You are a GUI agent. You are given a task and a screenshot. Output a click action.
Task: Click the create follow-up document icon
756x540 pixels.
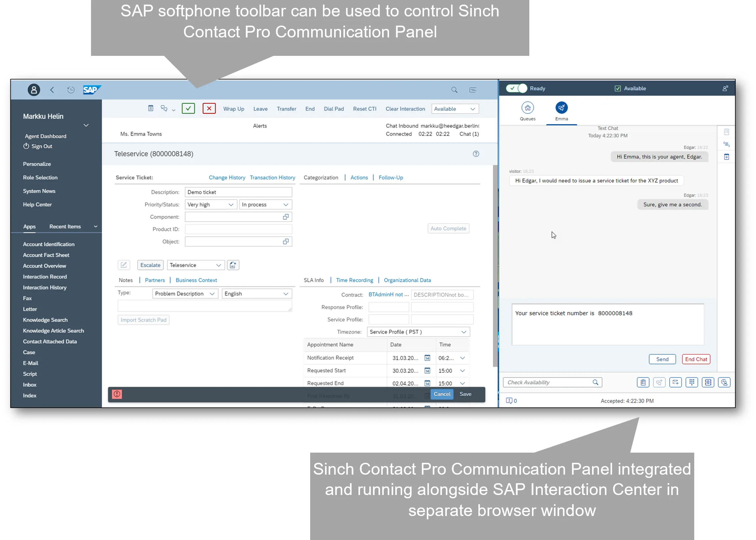[x=233, y=265]
